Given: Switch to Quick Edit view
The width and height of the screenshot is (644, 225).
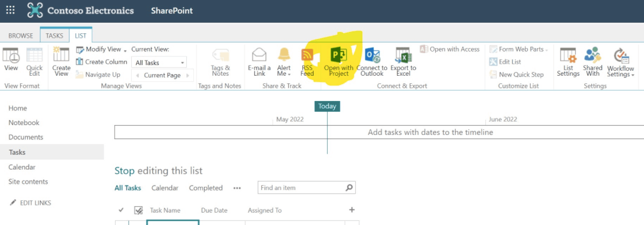Looking at the screenshot, I should coord(34,62).
